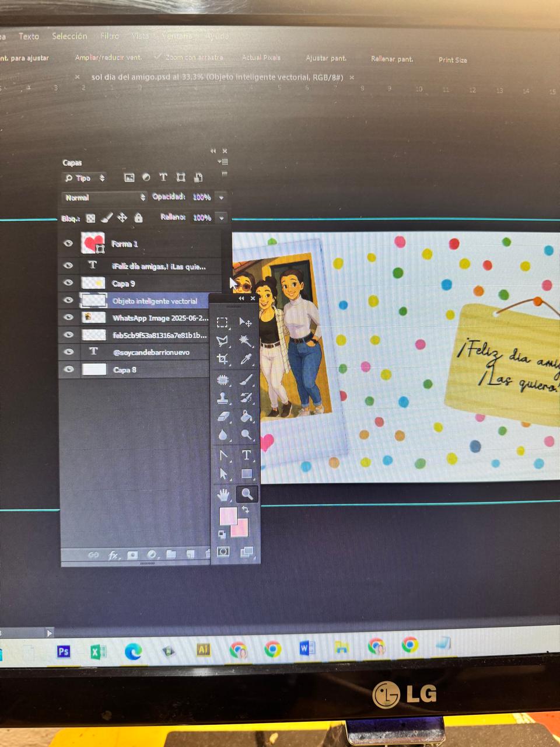560x747 pixels.
Task: Toggle Quick Mask mode
Action: point(223,551)
